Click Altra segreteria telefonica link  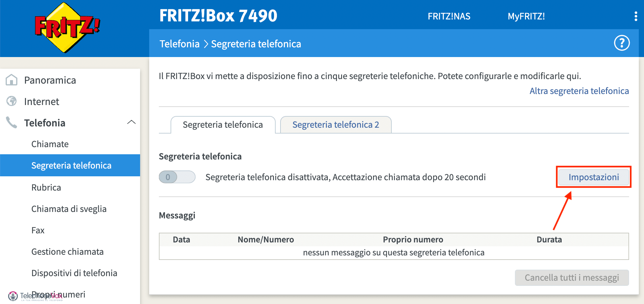pos(579,91)
